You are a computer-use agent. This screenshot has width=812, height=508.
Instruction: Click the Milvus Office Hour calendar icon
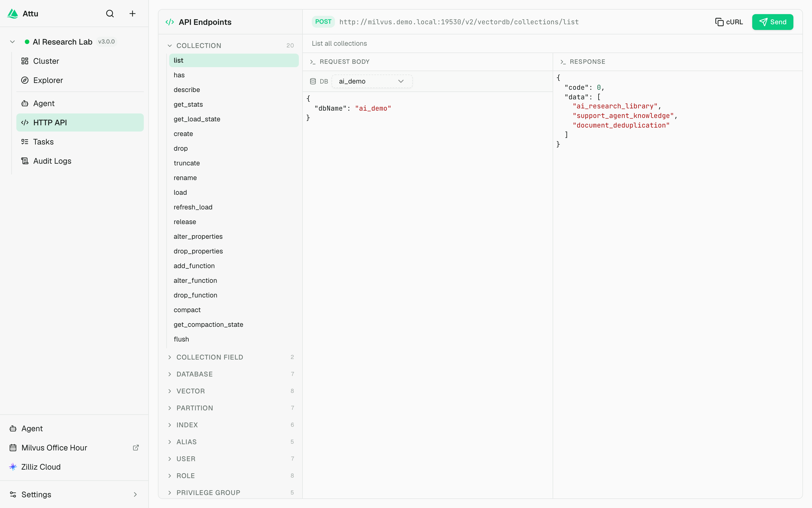[x=13, y=448]
